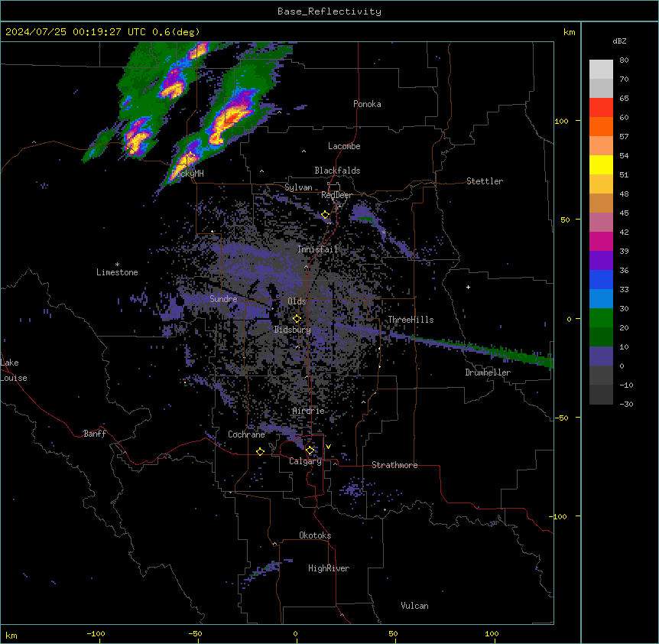Click the 57 label in the dBZ legend

coord(624,137)
